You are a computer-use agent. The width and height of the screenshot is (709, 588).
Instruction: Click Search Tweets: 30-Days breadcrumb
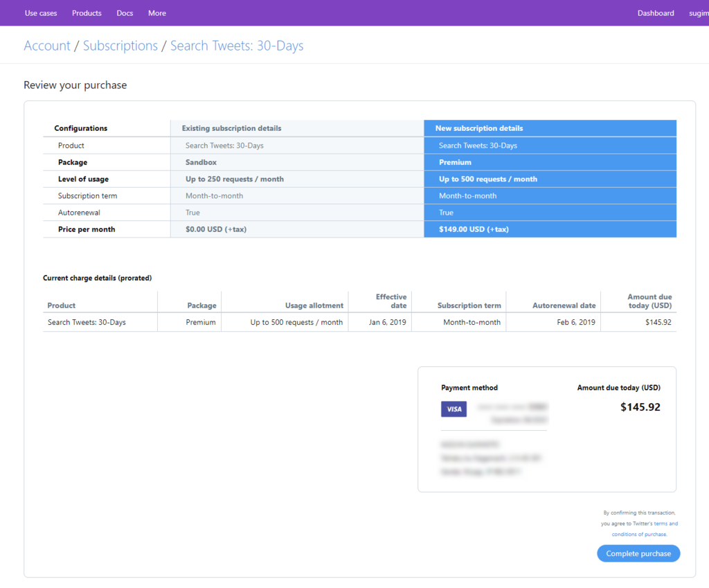click(237, 46)
